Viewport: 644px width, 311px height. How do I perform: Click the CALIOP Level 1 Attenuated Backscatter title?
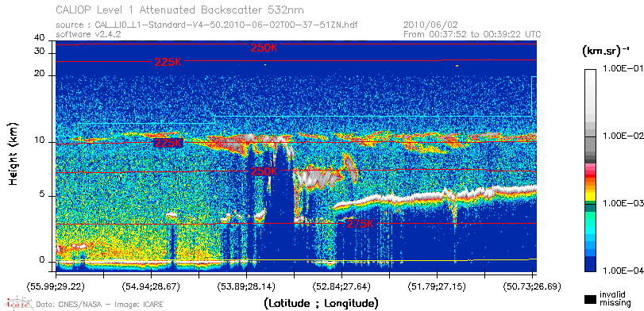pos(180,10)
